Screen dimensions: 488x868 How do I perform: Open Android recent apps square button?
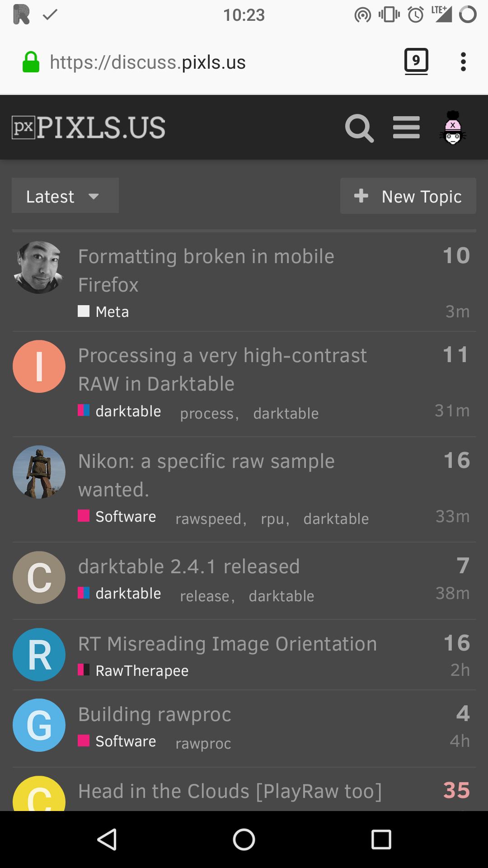381,840
